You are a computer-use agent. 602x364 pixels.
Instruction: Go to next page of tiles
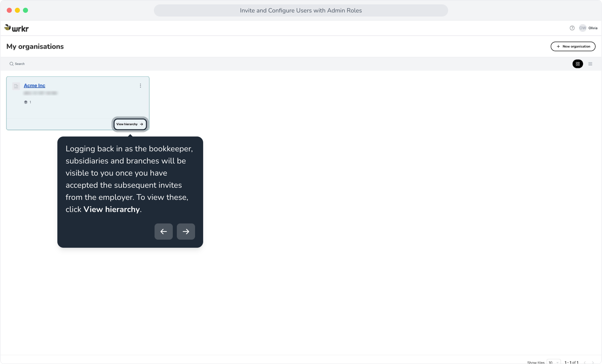[x=593, y=362]
